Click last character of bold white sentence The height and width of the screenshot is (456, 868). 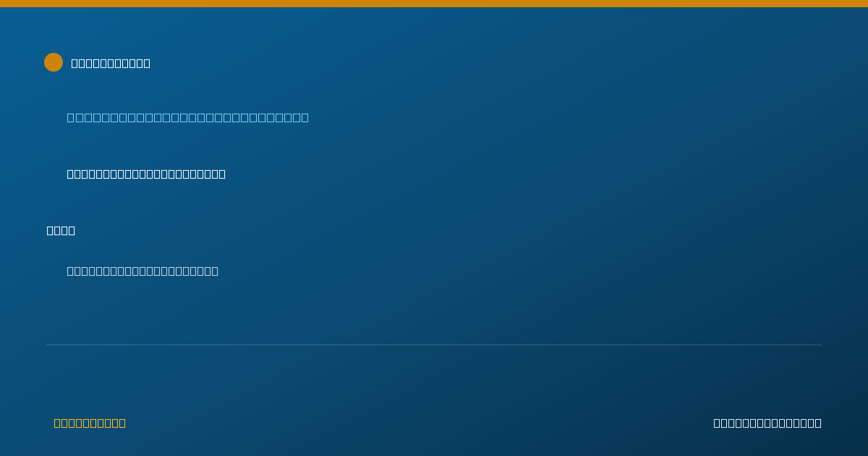coord(222,174)
